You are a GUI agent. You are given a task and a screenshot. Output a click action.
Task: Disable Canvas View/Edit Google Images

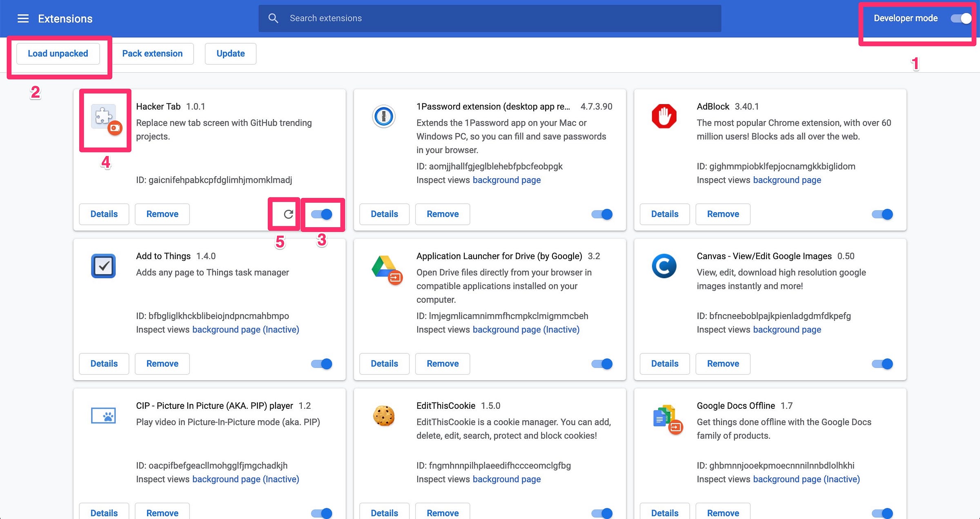[882, 364]
